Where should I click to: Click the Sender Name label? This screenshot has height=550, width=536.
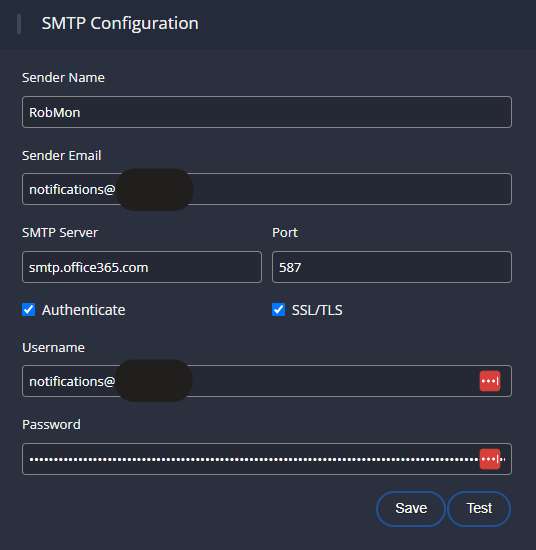pyautogui.click(x=63, y=78)
